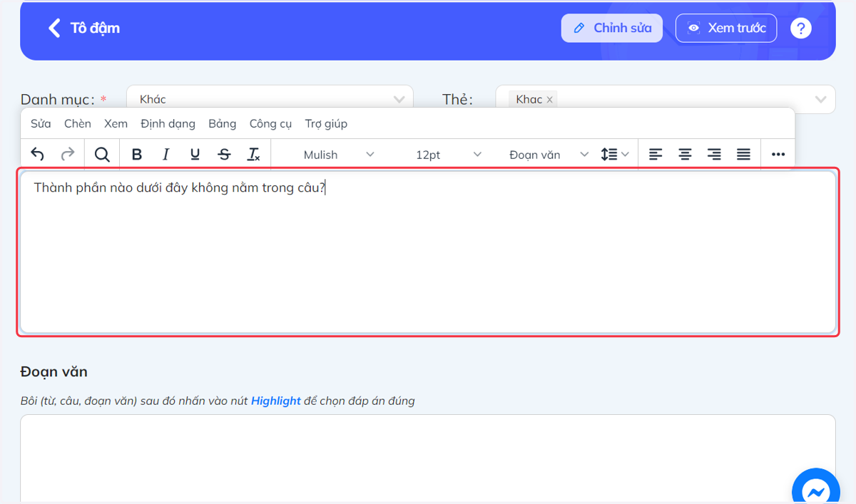Click into the question text editor
The height and width of the screenshot is (504, 856).
point(428,252)
